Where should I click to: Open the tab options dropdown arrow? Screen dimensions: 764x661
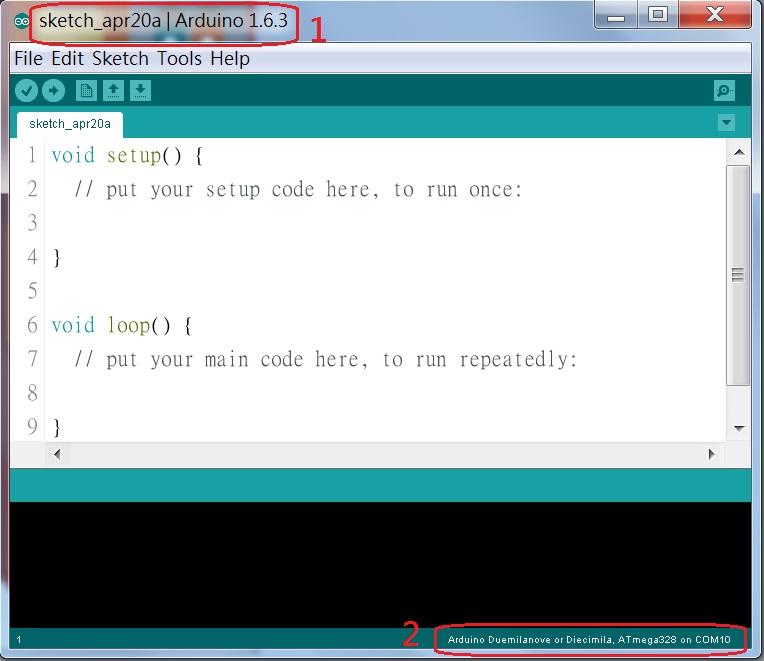(726, 123)
